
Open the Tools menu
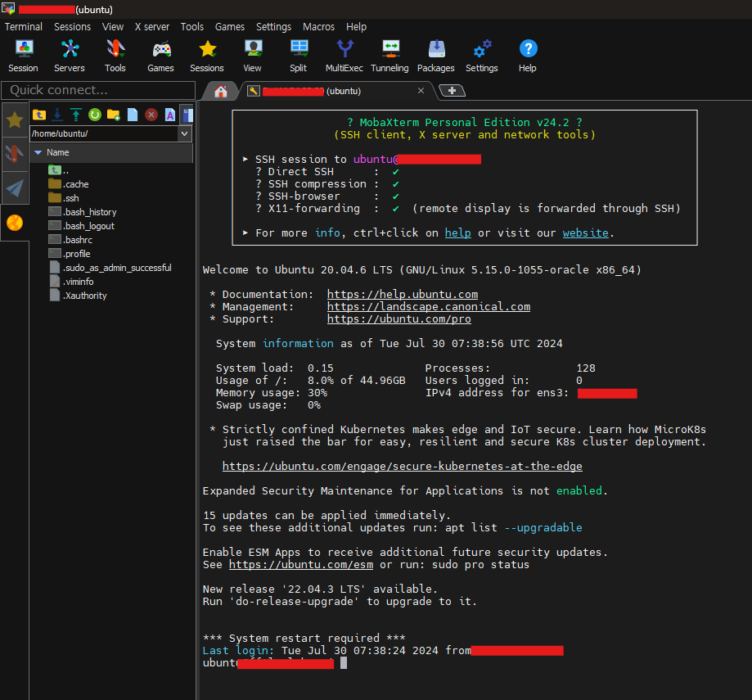pyautogui.click(x=191, y=27)
